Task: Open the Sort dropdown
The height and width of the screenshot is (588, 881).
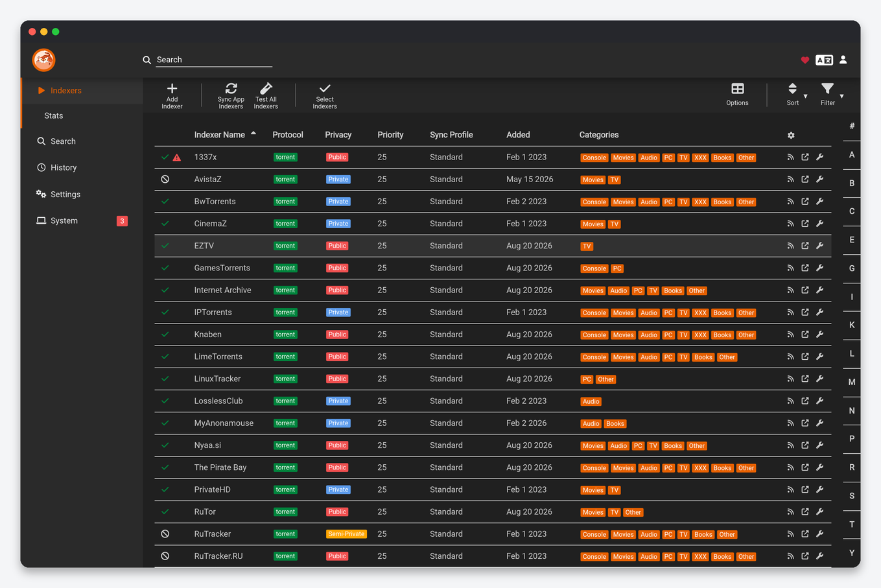Action: point(795,95)
